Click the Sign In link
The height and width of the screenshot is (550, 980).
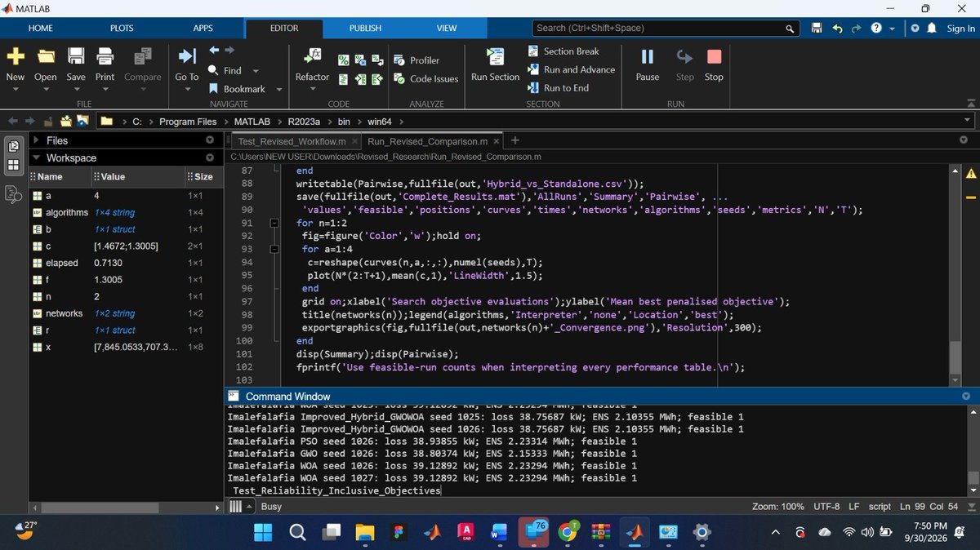[960, 28]
